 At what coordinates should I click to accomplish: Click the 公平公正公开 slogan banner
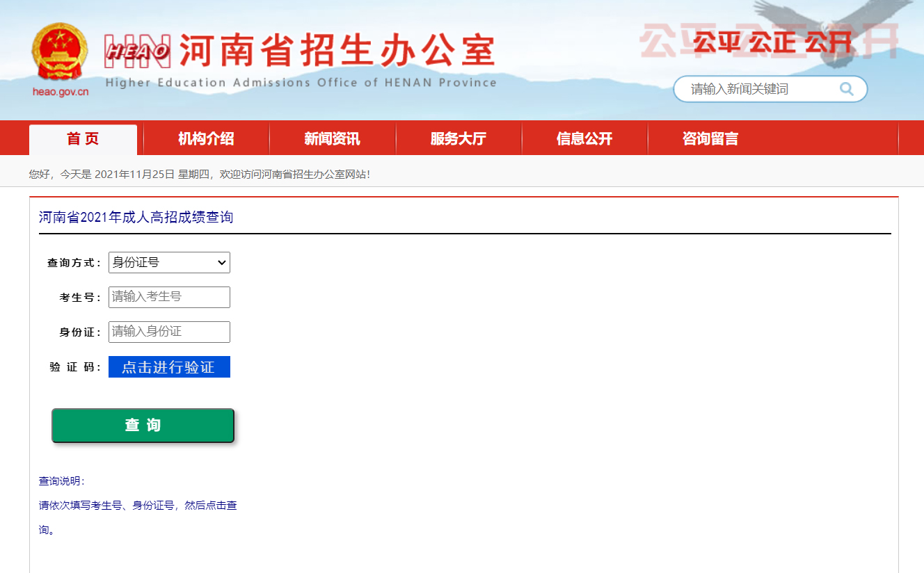click(x=771, y=43)
